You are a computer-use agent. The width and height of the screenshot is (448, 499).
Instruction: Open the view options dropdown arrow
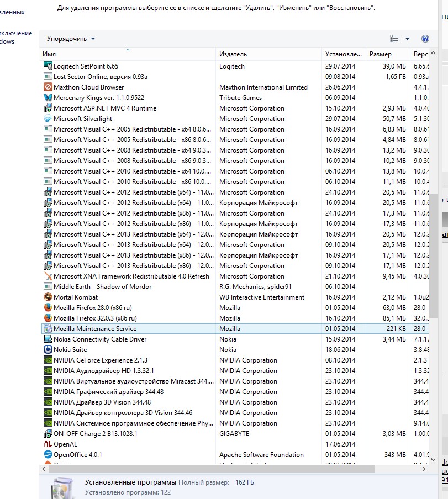(x=407, y=39)
